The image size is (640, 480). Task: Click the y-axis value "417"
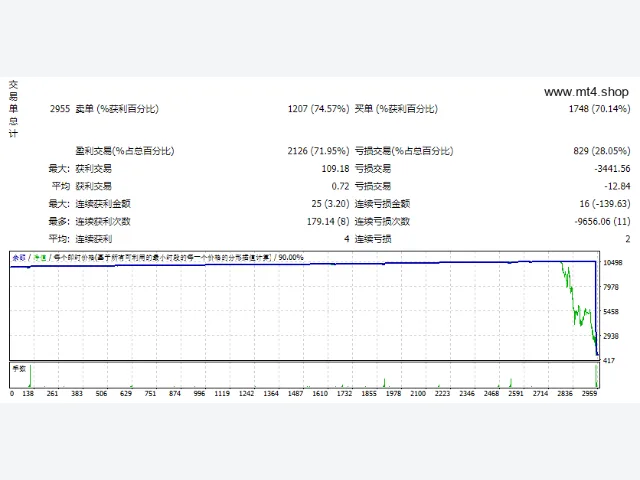click(x=609, y=360)
